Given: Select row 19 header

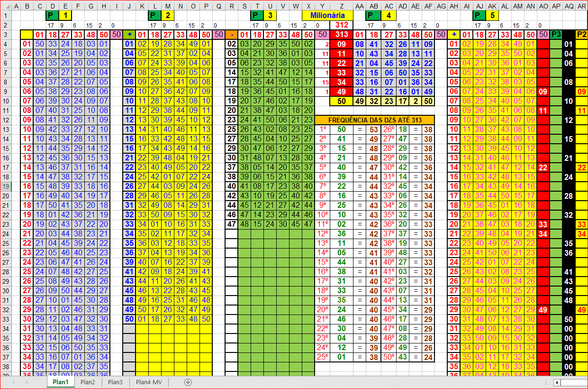Looking at the screenshot, I should click(x=5, y=186).
